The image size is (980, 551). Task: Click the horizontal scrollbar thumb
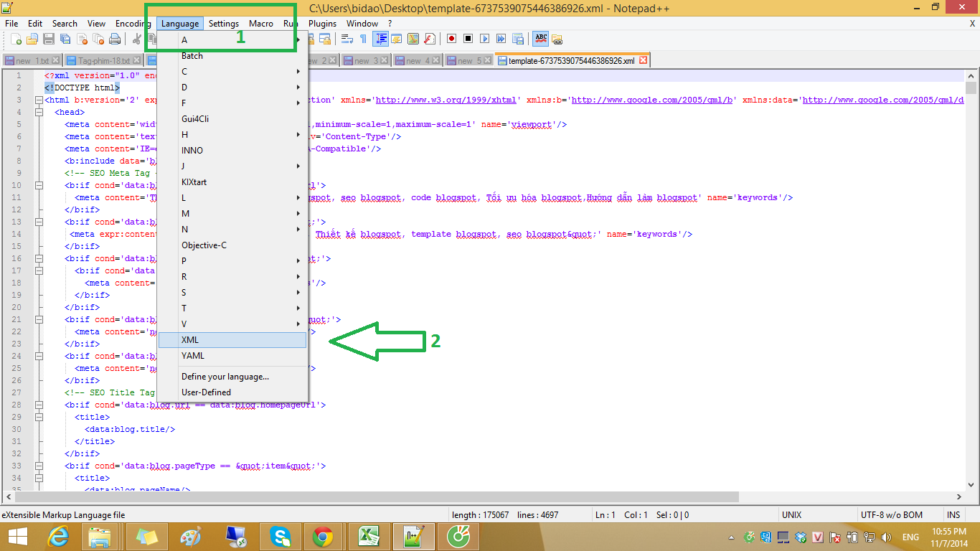point(377,496)
